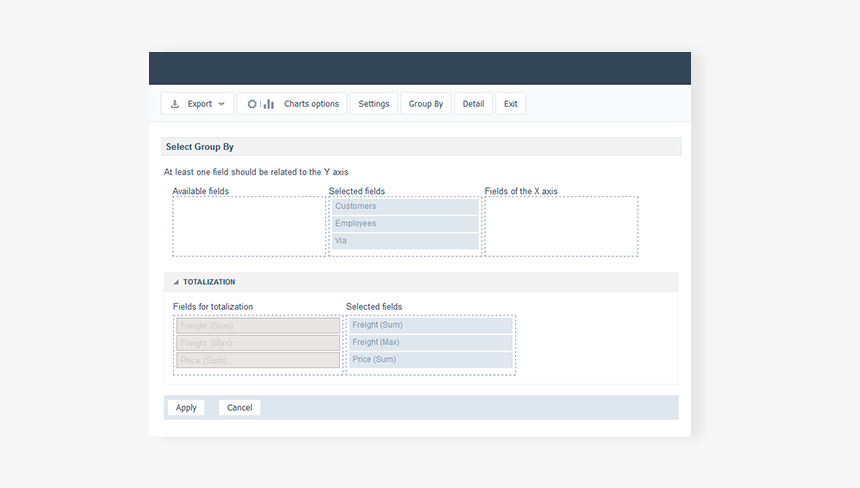Collapse the Totalization section triangle
Image resolution: width=860 pixels, height=488 pixels.
click(176, 282)
